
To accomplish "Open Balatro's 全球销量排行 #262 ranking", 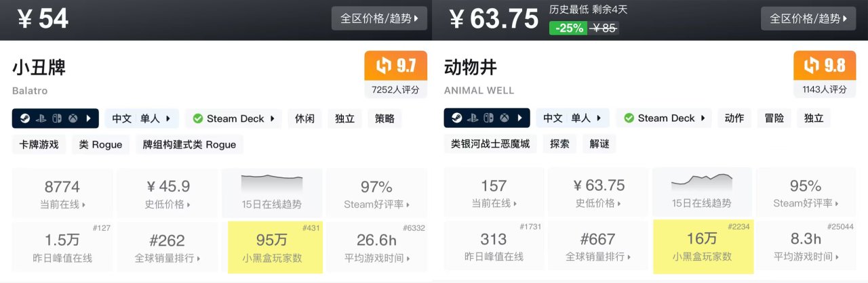I will pos(167,247).
